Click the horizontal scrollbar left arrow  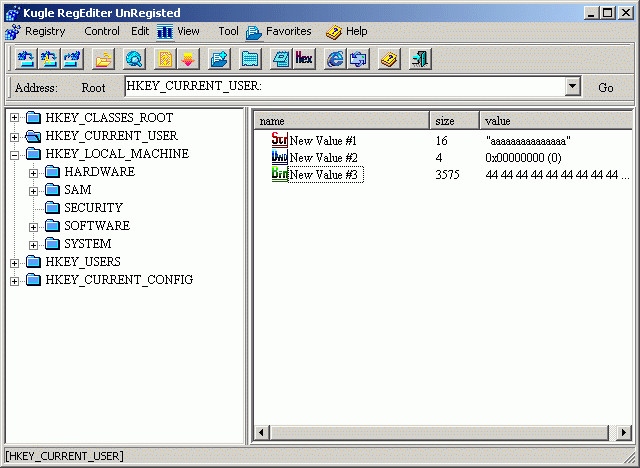click(261, 433)
